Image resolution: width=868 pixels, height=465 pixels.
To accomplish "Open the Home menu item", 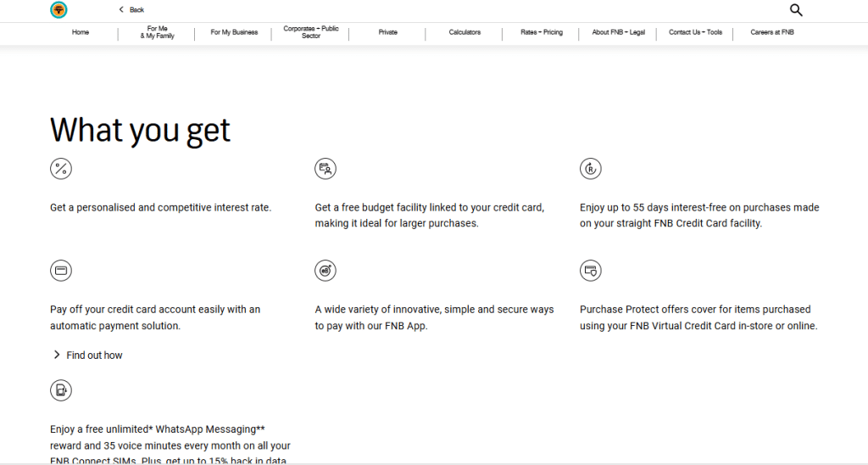I will point(81,32).
